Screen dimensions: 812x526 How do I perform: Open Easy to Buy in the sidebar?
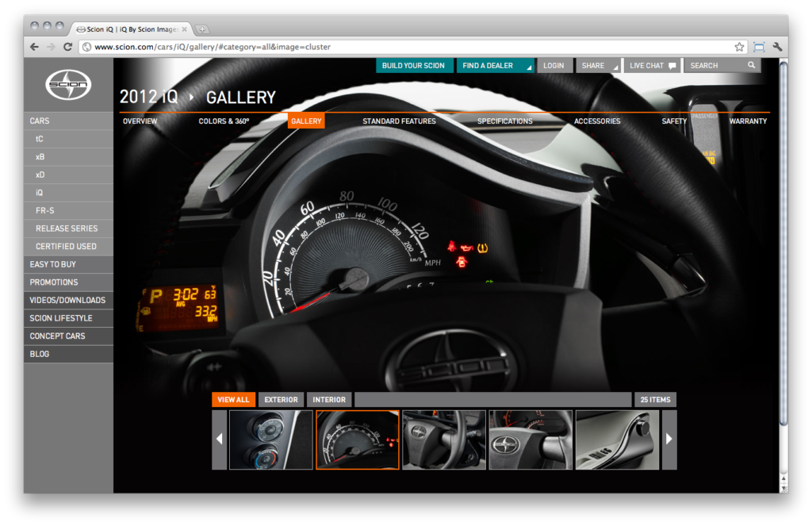pos(68,264)
